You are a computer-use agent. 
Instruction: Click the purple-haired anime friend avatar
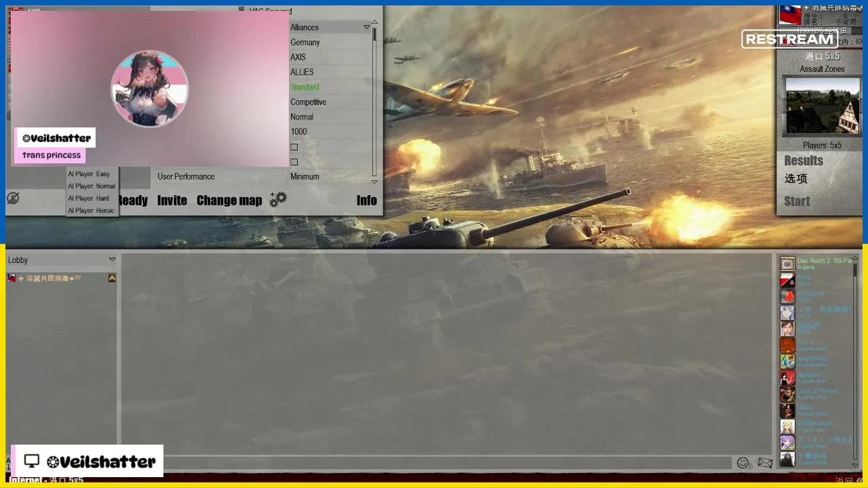(787, 443)
